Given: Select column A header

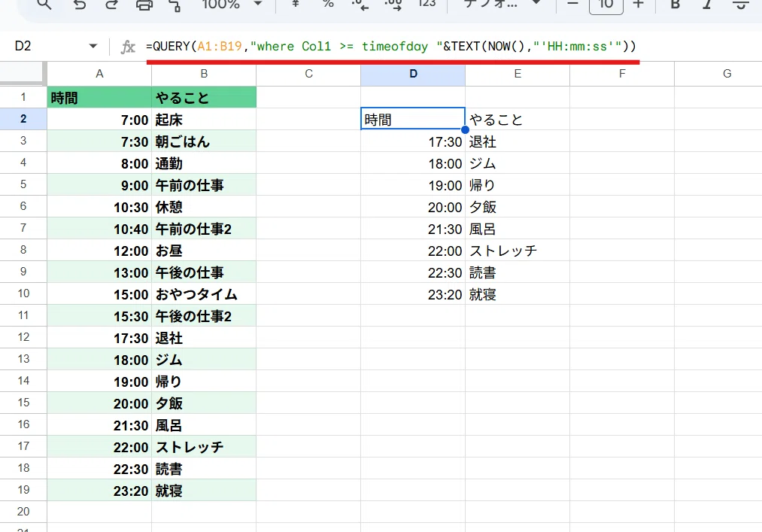Looking at the screenshot, I should coord(99,74).
